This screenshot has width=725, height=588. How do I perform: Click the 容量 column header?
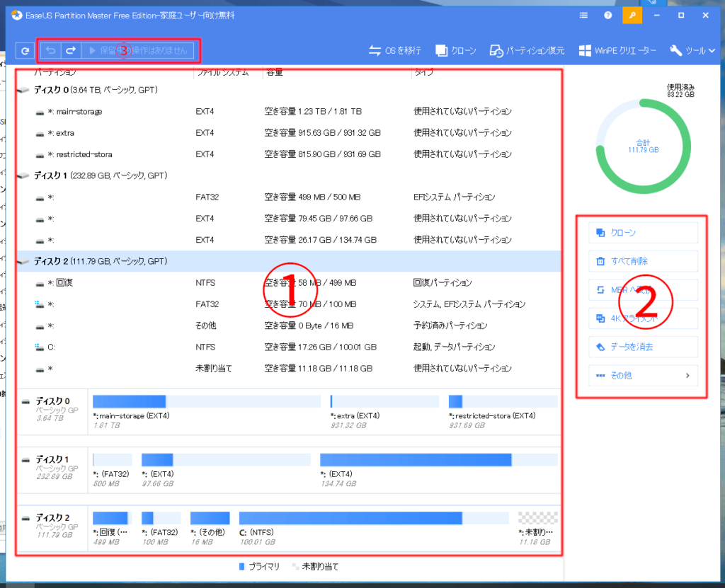click(x=275, y=72)
